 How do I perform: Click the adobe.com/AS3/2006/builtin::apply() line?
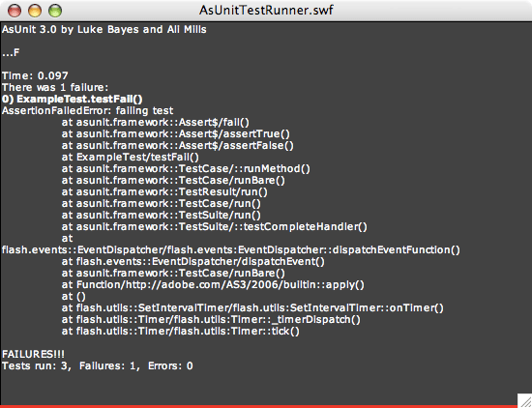213,284
